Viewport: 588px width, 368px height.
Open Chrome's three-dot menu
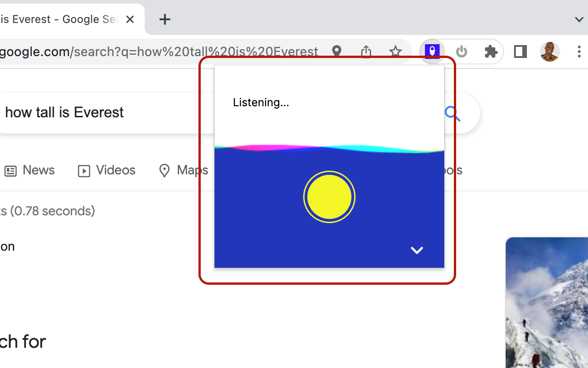579,52
